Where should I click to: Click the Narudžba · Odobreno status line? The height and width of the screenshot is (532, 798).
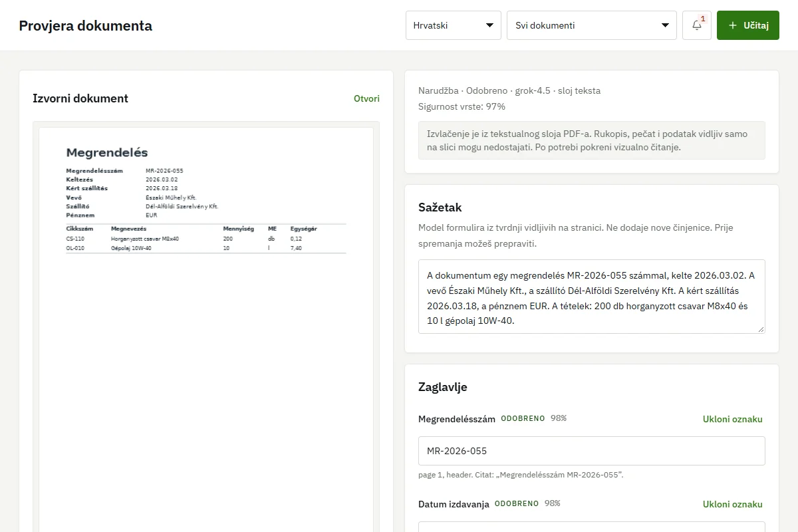pyautogui.click(x=509, y=90)
